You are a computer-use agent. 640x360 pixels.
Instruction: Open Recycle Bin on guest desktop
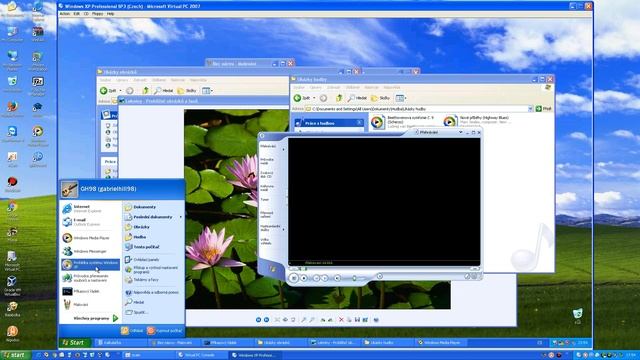(577, 316)
